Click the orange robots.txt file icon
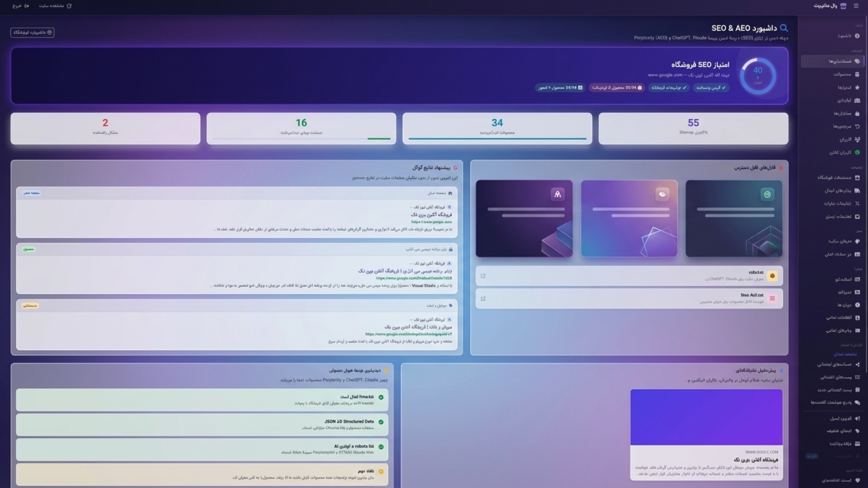 tap(772, 276)
